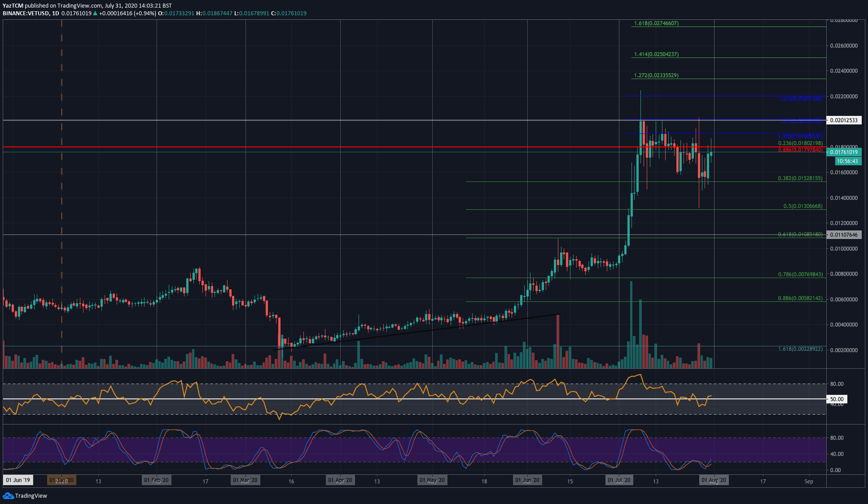Select the 0.00 label on stochastic scale
The image size is (868, 504).
[x=836, y=470]
